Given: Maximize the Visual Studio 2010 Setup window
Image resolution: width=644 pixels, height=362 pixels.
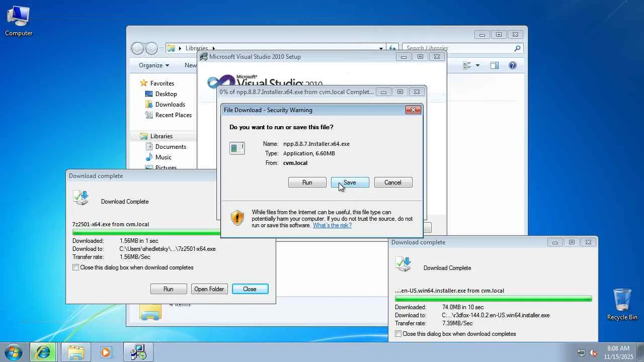Looking at the screenshot, I should (x=420, y=57).
